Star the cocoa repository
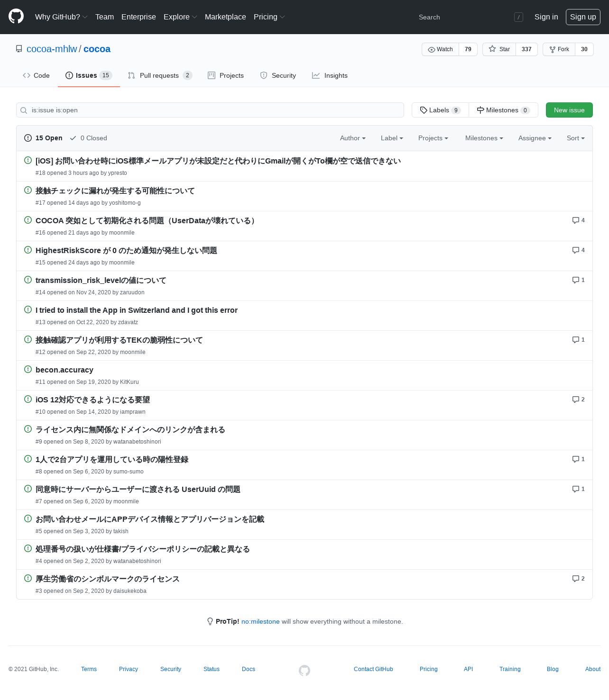Screen dimensions: 609x700 [499, 49]
